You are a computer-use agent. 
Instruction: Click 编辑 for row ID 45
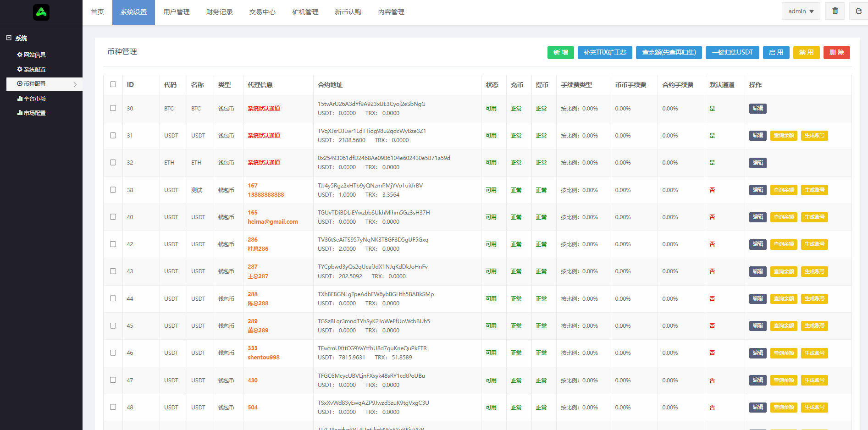758,325
